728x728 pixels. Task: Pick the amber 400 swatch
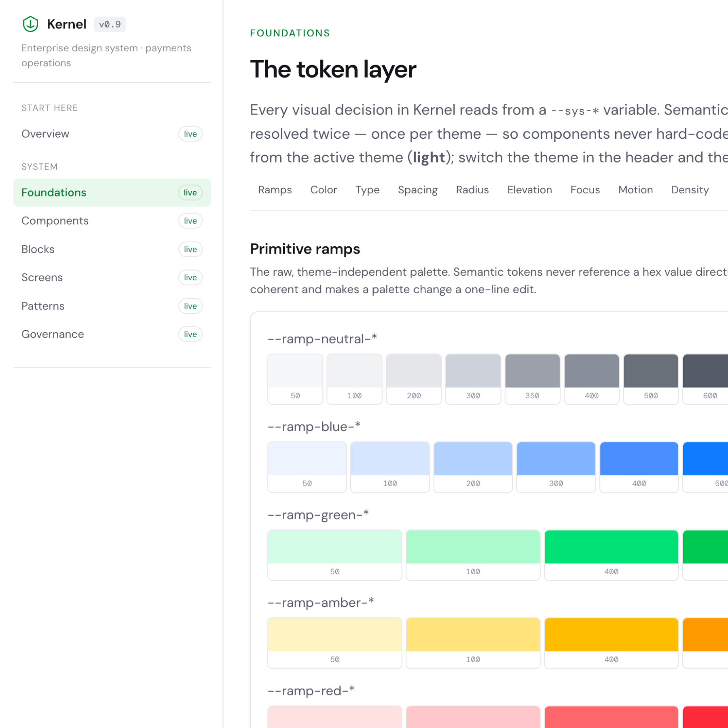click(x=612, y=643)
